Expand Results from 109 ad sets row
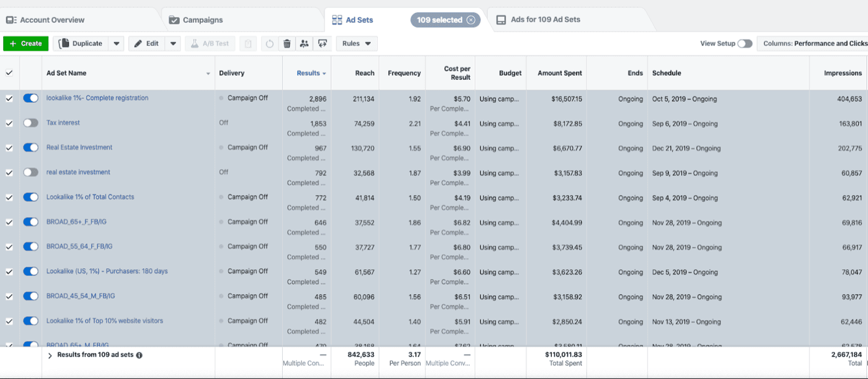Viewport: 868px width, 379px height. click(50, 355)
